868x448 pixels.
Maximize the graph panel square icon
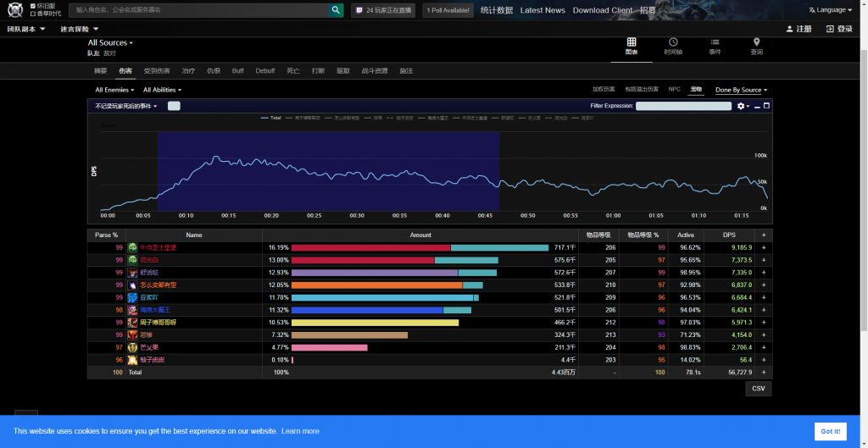pos(766,106)
